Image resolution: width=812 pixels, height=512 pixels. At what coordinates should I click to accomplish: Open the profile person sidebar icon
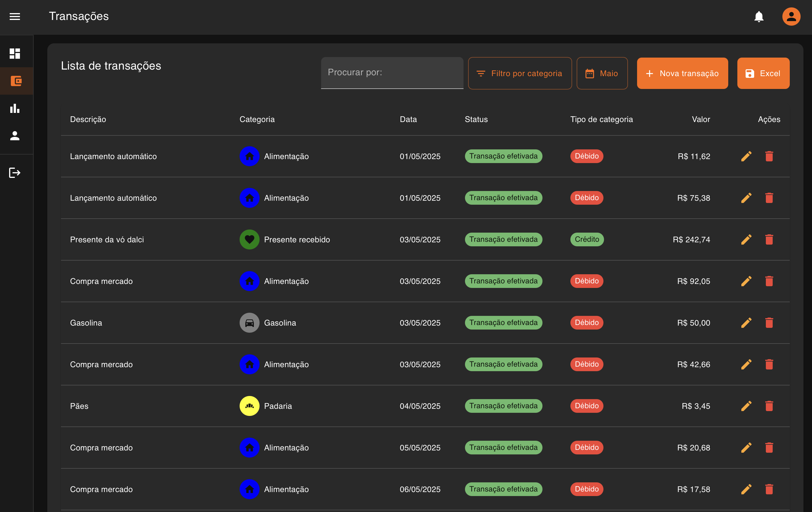[x=15, y=136]
